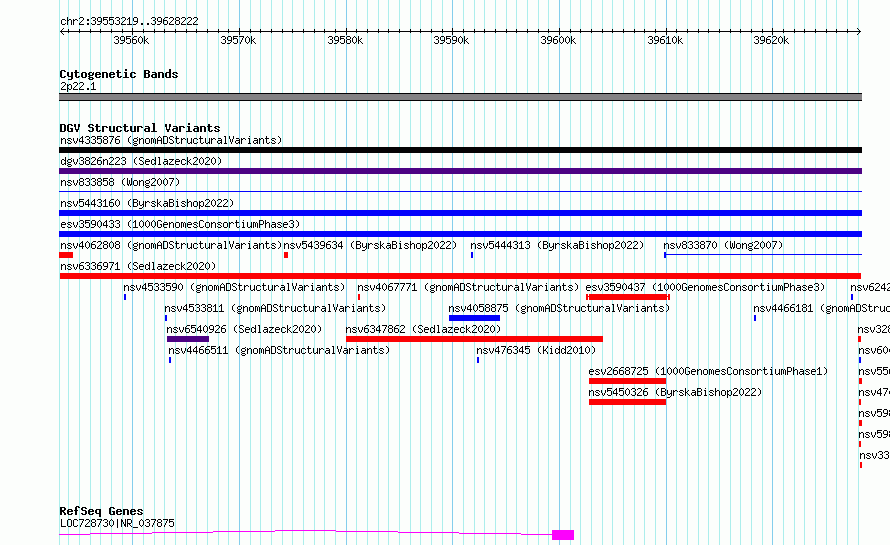The image size is (890, 545).
Task: Select red nsv5450326 variant bar
Action: (x=627, y=402)
